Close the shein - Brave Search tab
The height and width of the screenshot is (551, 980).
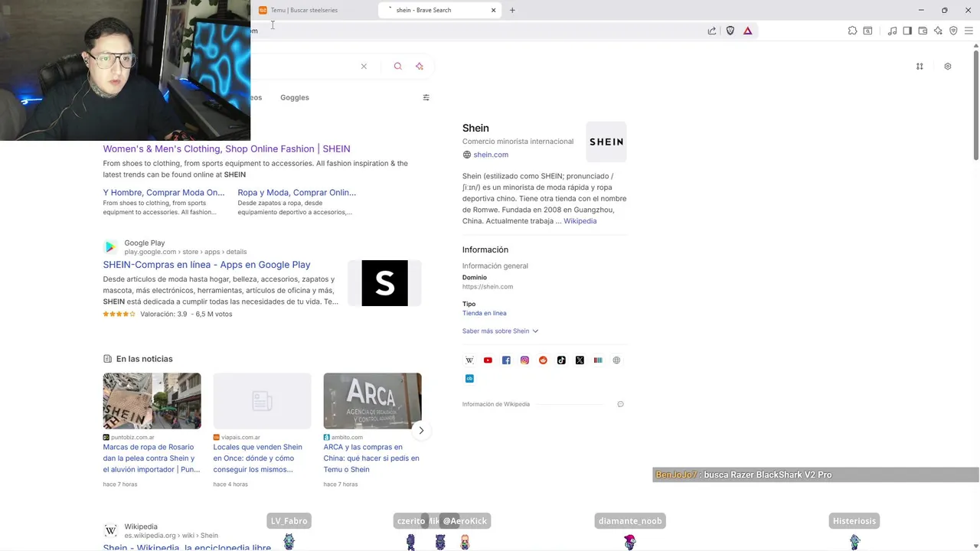[x=493, y=10]
